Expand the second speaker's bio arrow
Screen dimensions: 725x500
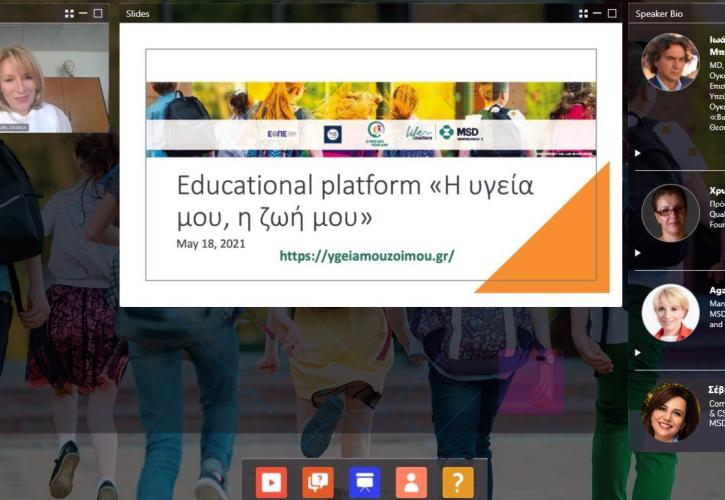pyautogui.click(x=638, y=252)
